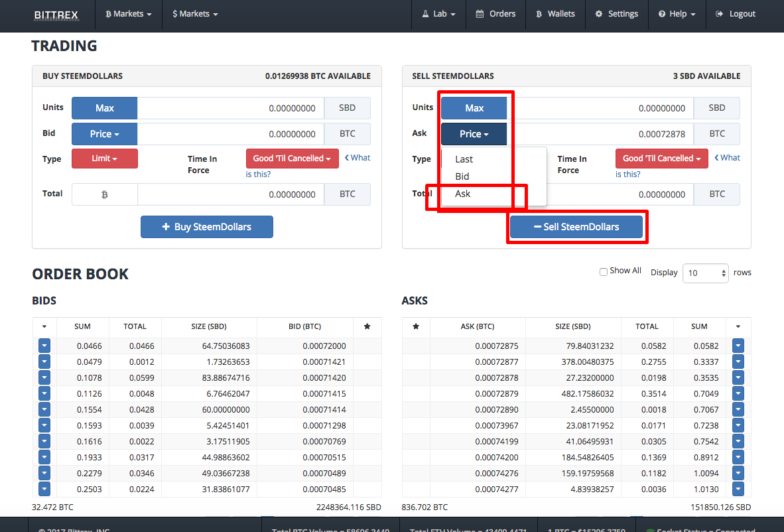Click arrow button for bid 0.00071298
The width and height of the screenshot is (784, 532).
pyautogui.click(x=44, y=425)
